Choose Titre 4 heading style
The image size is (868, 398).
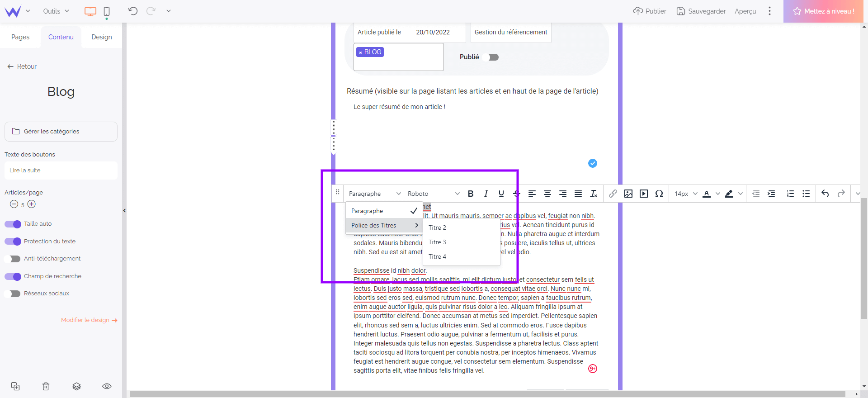point(462,256)
